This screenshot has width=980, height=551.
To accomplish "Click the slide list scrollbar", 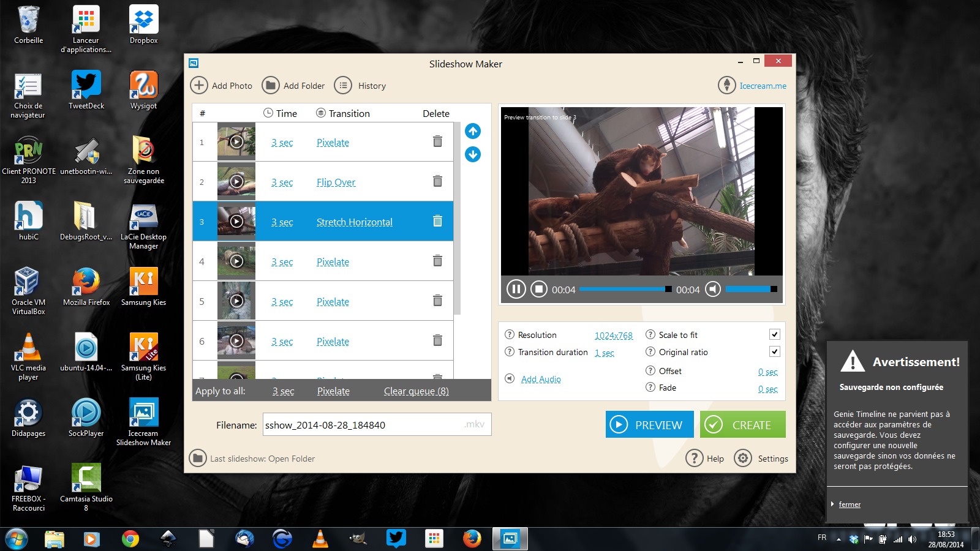I will pyautogui.click(x=457, y=218).
